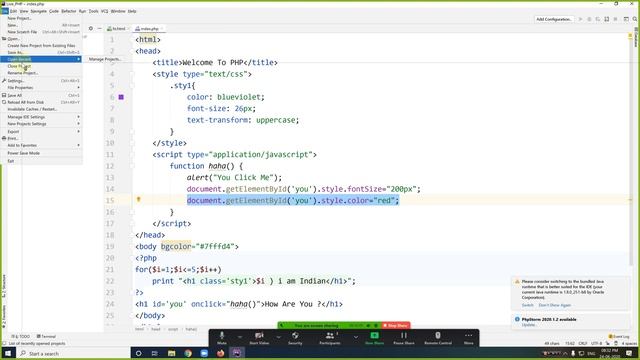Image resolution: width=640 pixels, height=360 pixels.
Task: Expand the Open Recent submenu
Action: click(41, 59)
